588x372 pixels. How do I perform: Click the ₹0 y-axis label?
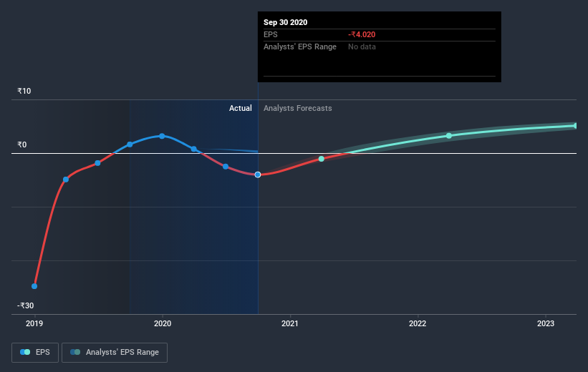point(21,145)
